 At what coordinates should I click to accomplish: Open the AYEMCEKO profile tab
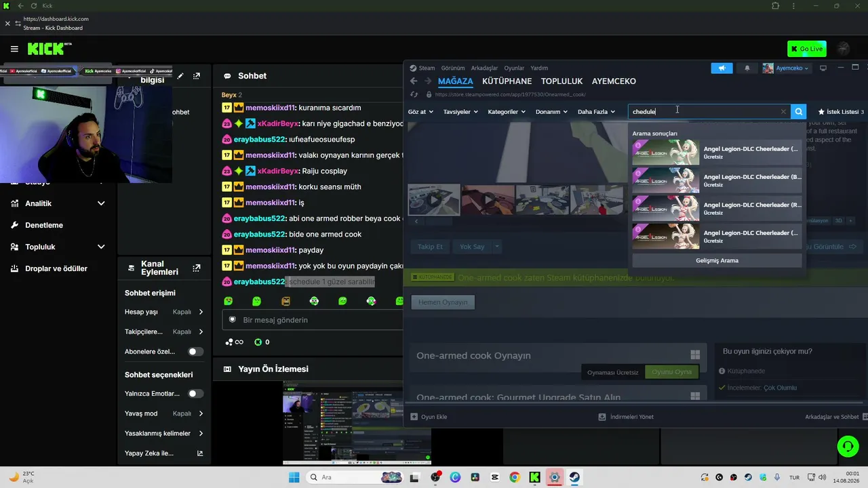pos(614,81)
